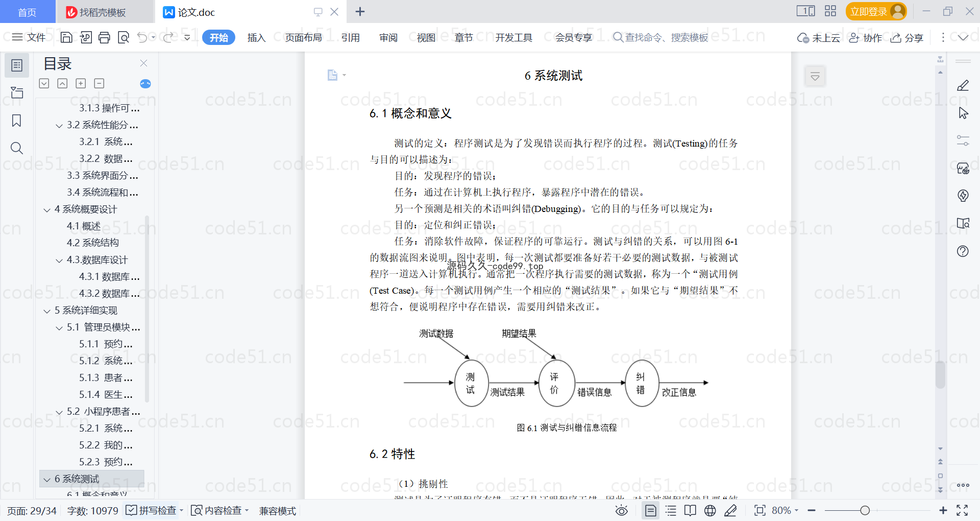Switch to outline view in status bar
The height and width of the screenshot is (521, 980).
(671, 510)
